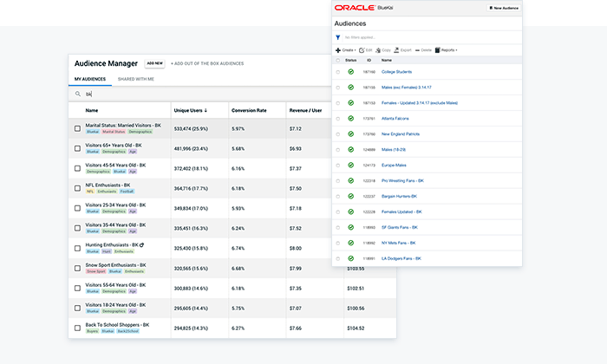
Task: Click the filter funnel icon in BlueKai Audiences
Action: 338,37
